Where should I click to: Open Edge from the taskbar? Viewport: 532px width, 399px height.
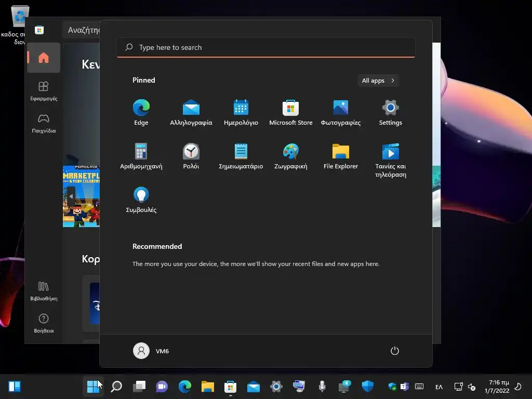coord(185,386)
